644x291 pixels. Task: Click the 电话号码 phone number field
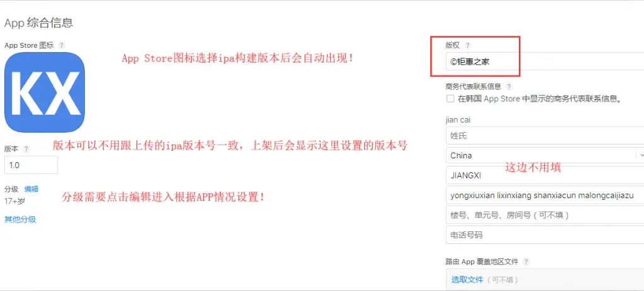point(545,235)
